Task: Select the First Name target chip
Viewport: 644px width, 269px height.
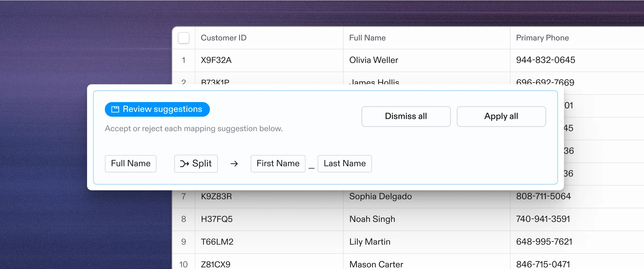Action: coord(278,164)
